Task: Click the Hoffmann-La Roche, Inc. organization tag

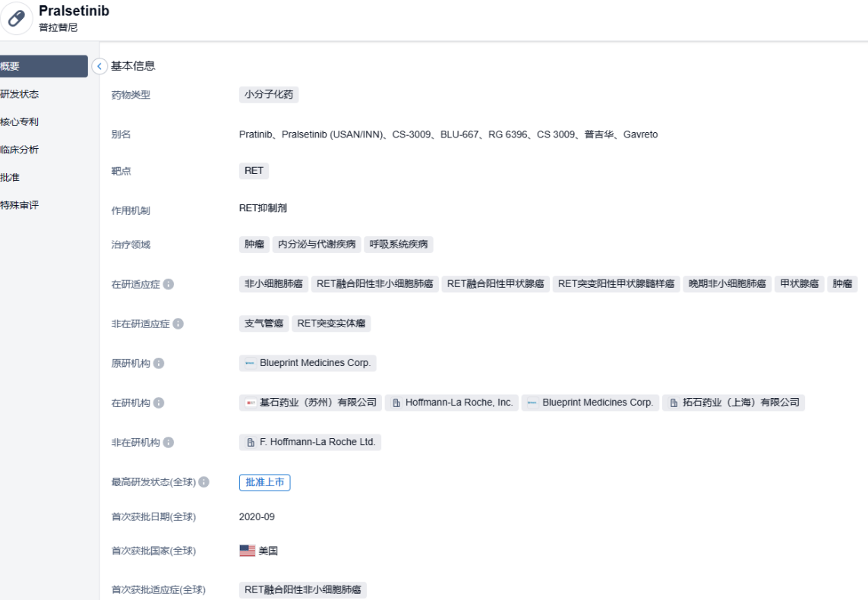Action: tap(451, 403)
